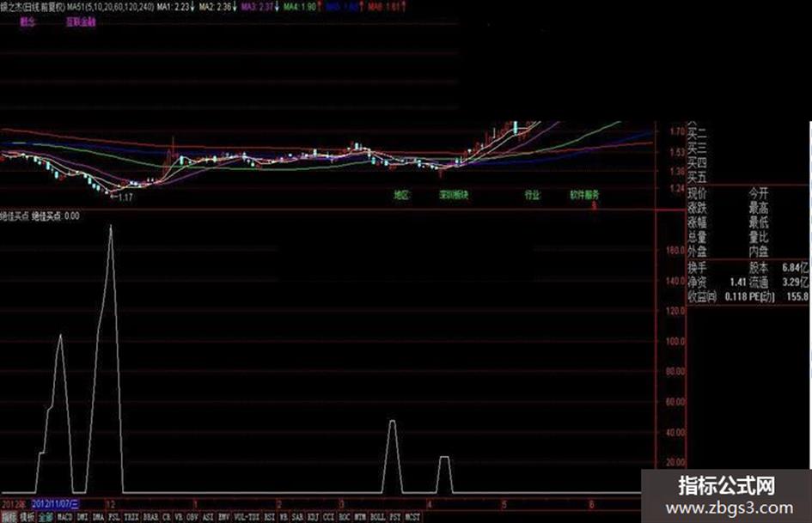812x523 pixels.
Task: Click the MA51(5,10,20,60,120,240) parameter label
Action: click(110, 7)
